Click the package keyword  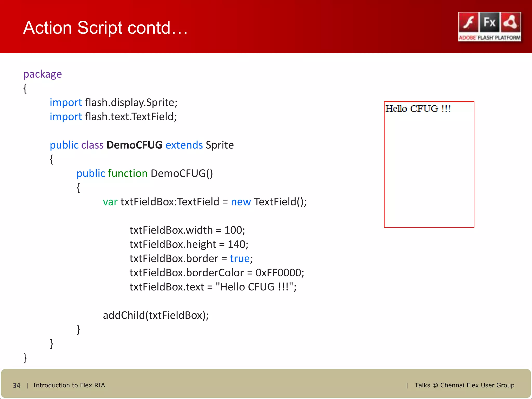click(x=43, y=74)
